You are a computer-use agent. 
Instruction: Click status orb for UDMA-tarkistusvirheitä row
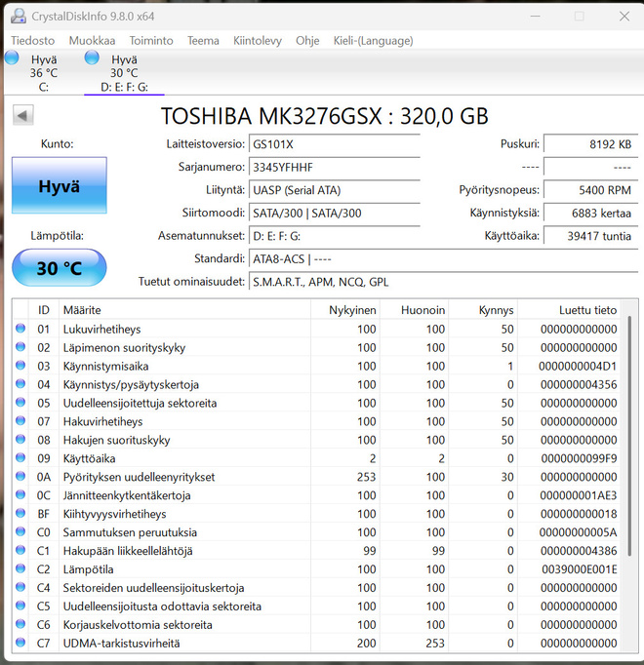(x=20, y=643)
